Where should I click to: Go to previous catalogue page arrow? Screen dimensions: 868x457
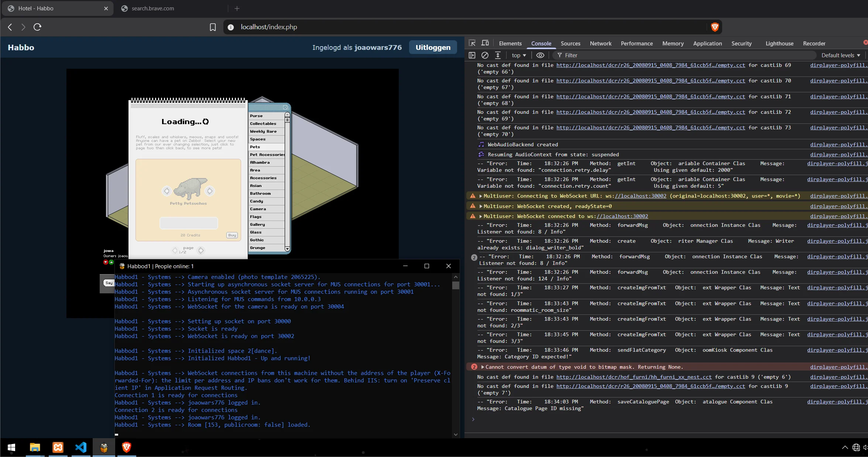pyautogui.click(x=175, y=250)
